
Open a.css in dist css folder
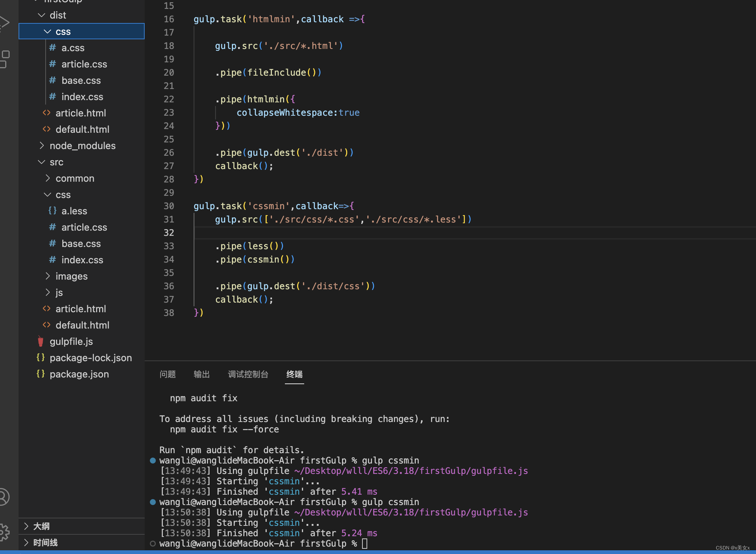(x=73, y=48)
